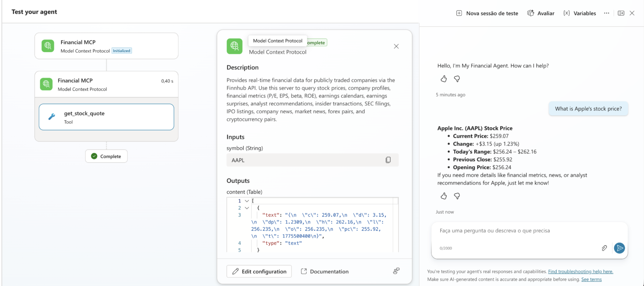Collapse JSON output line 1 bracket
This screenshot has width=644, height=286.
pyautogui.click(x=247, y=201)
